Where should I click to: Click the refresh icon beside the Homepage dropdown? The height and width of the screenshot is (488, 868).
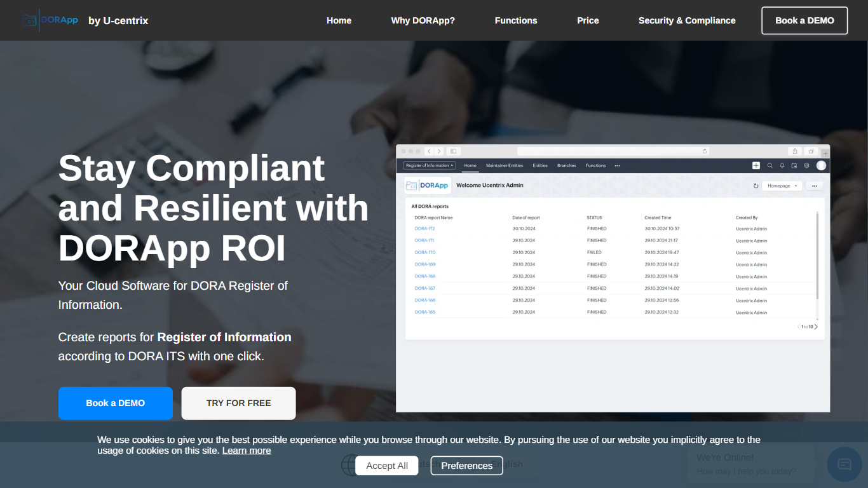pos(756,186)
